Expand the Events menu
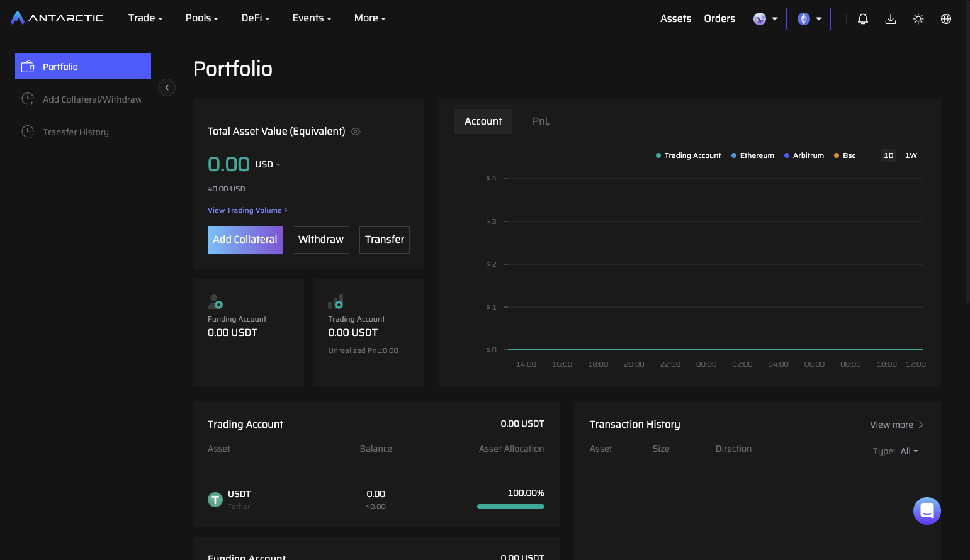The height and width of the screenshot is (560, 970). pyautogui.click(x=312, y=18)
